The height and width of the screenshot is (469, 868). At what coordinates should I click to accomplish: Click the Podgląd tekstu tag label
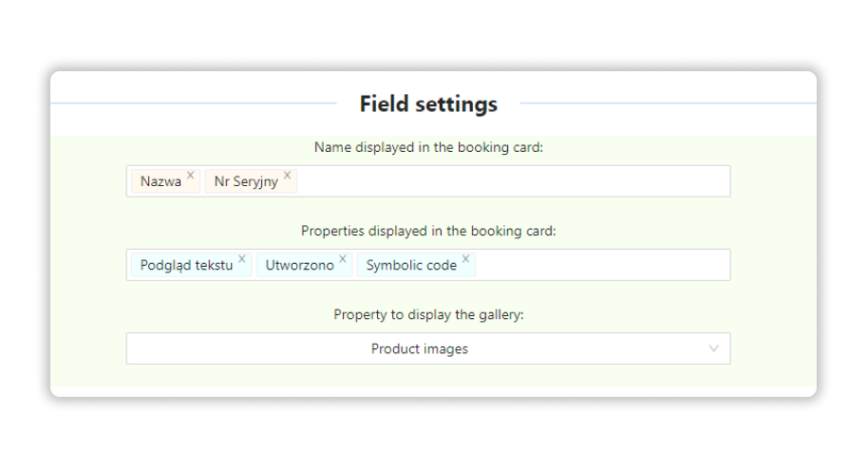(186, 265)
